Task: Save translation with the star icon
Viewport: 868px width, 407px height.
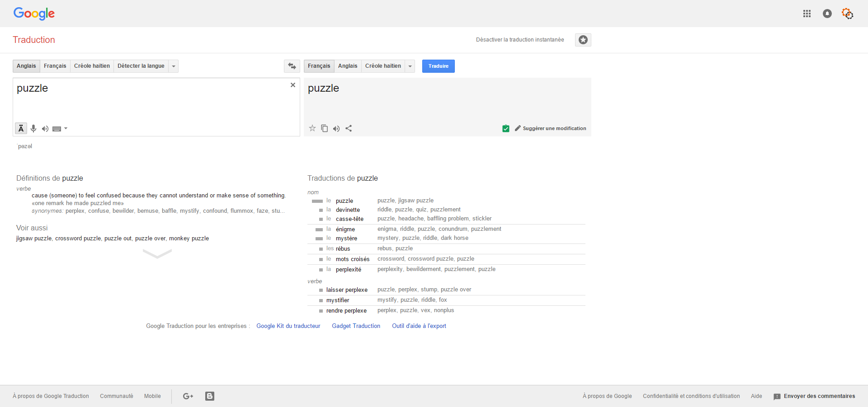Action: point(312,128)
